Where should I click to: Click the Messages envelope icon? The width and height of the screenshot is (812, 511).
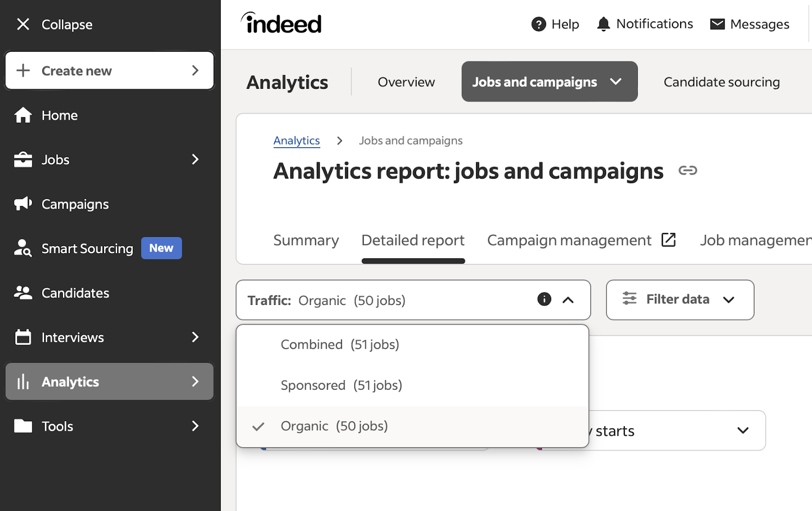(x=717, y=24)
